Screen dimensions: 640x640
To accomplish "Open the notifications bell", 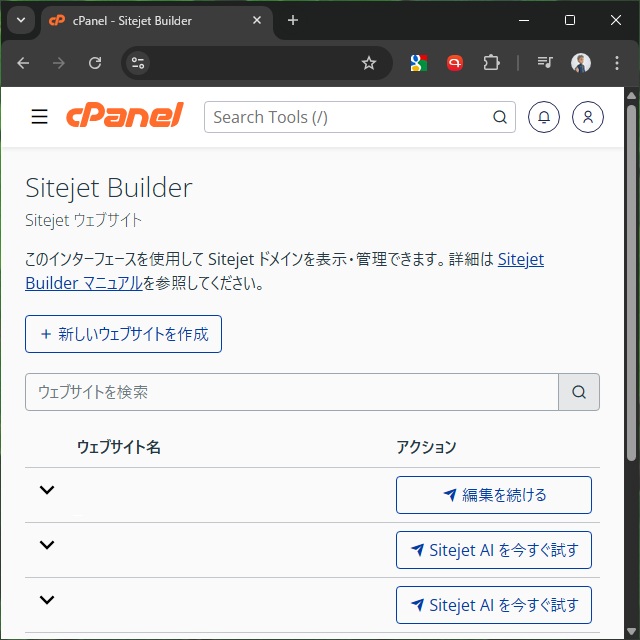I will tap(544, 117).
